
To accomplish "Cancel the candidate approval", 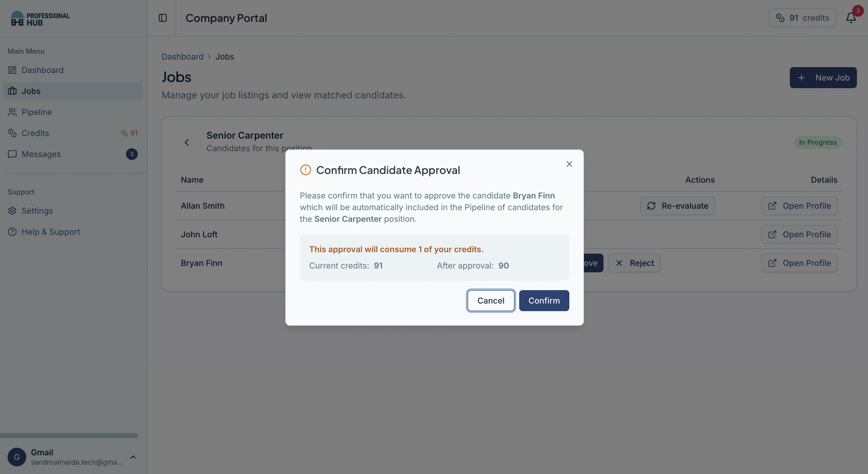I will [491, 300].
